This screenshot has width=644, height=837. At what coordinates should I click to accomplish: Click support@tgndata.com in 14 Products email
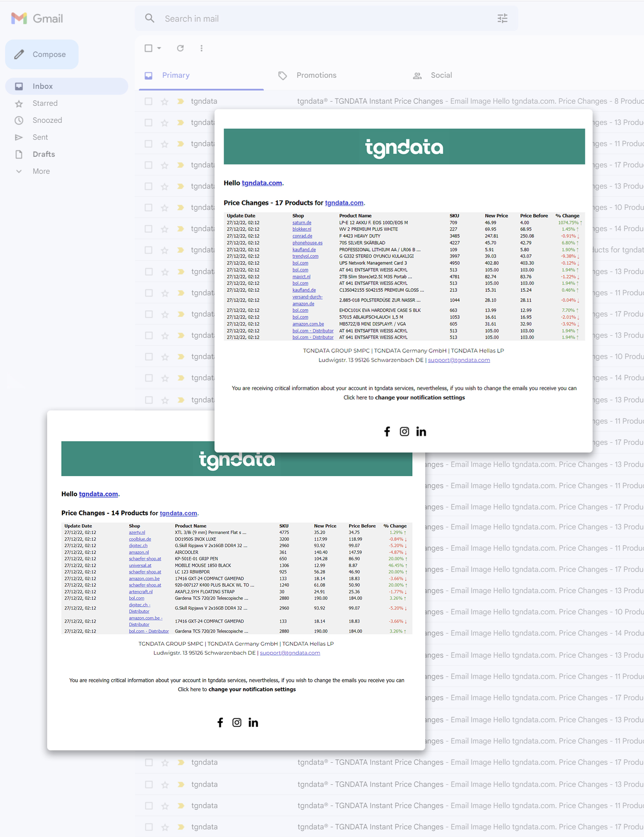coord(290,653)
